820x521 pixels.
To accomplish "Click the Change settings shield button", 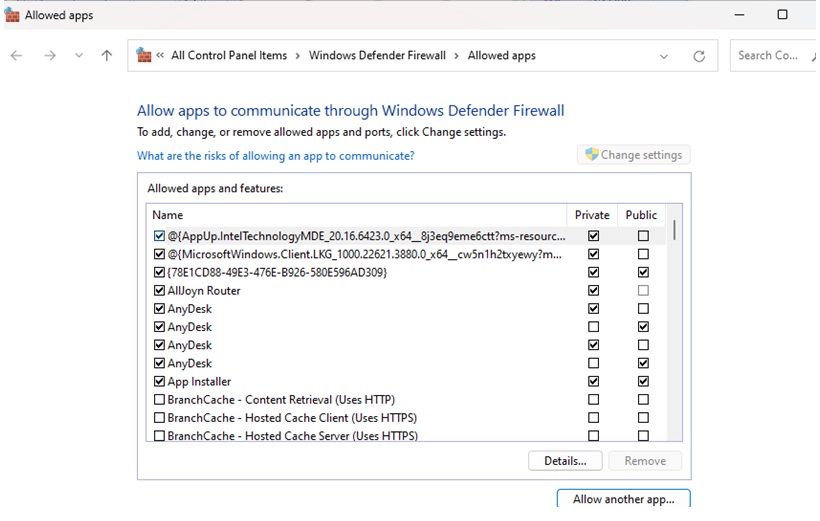I will (633, 155).
